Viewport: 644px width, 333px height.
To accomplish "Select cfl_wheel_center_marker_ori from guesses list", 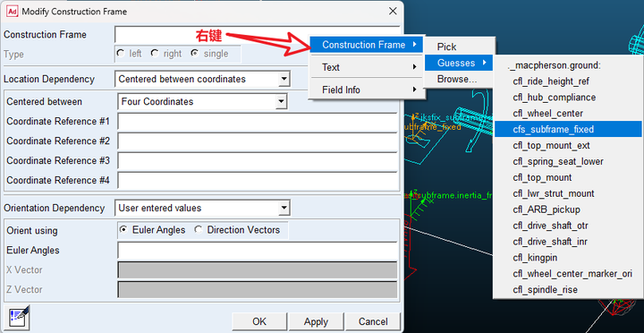I will (568, 274).
